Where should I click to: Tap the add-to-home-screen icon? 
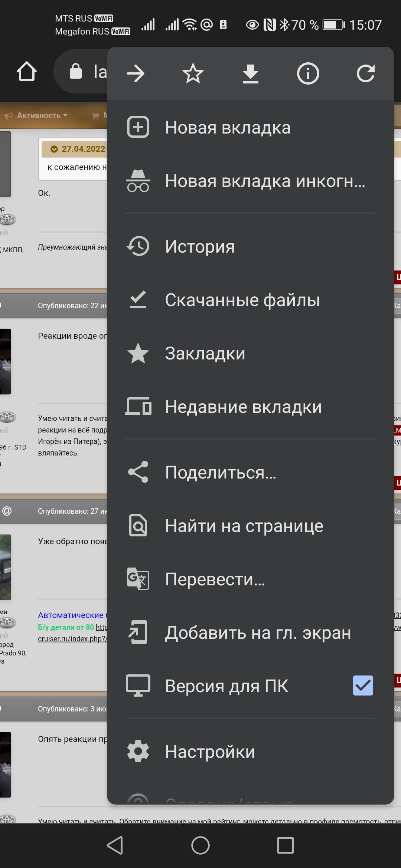click(x=138, y=632)
